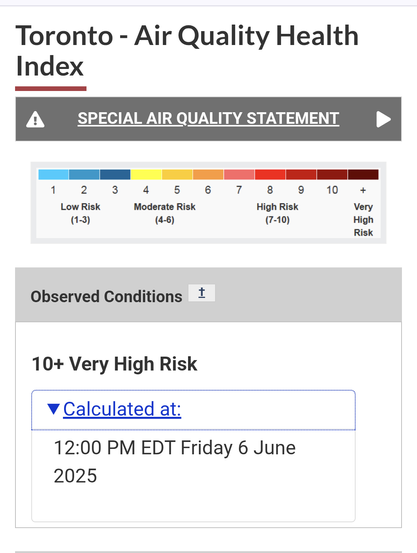Select the dark blue level 3 swatch
Image resolution: width=417 pixels, height=553 pixels.
coord(115,174)
